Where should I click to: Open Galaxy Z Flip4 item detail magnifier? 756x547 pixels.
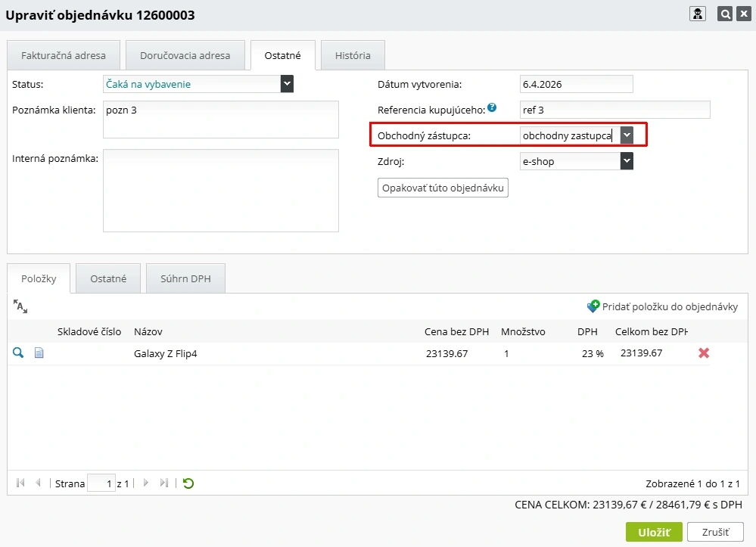coord(18,353)
